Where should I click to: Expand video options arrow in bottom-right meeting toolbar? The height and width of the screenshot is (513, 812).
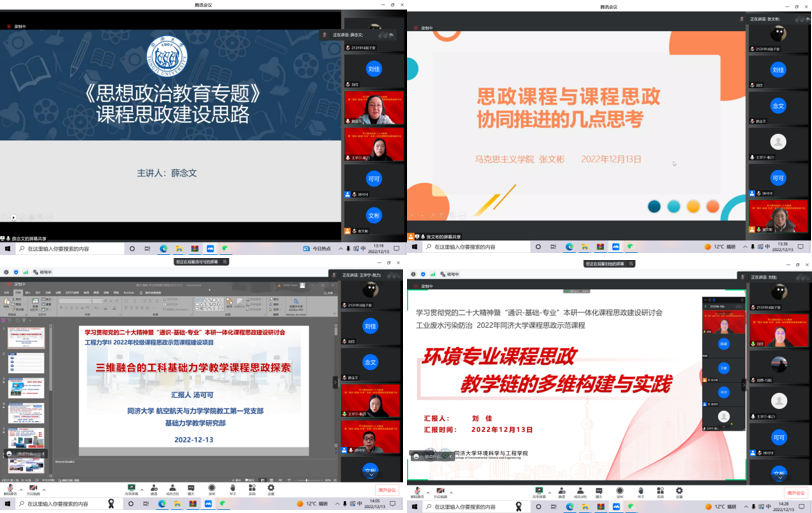[x=452, y=489]
